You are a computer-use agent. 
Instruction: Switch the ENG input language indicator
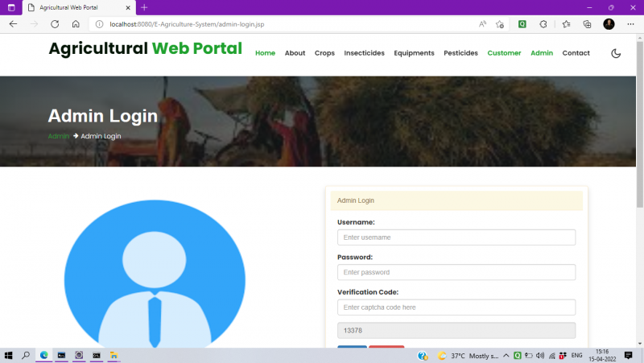(576, 356)
